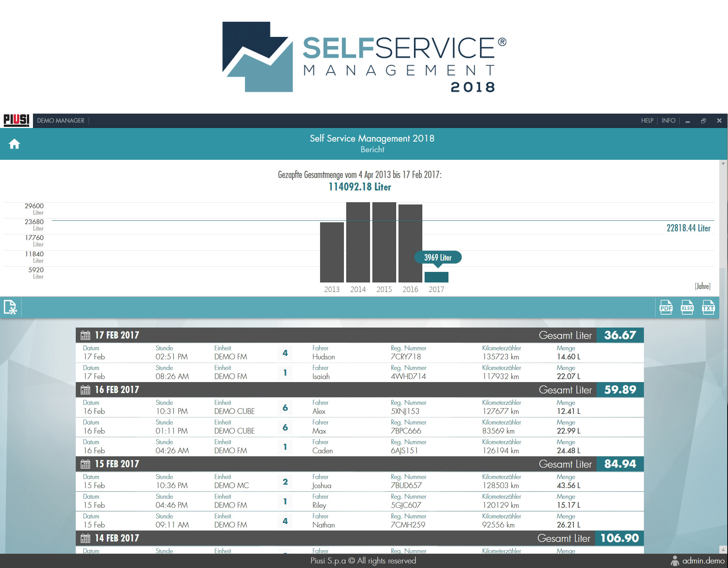Close the application window

719,120
